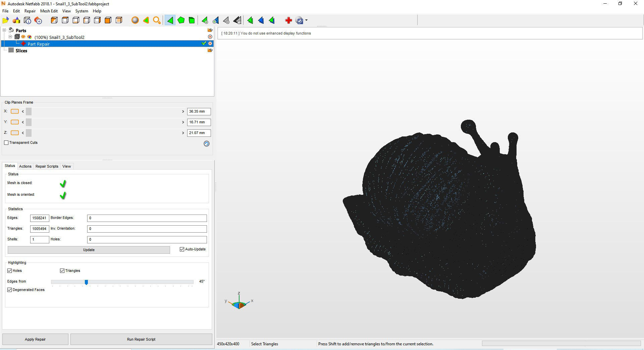Click the color wheel icon on Snail1_3_SubTool2
Screen dimensions: 644x350
tap(30, 37)
